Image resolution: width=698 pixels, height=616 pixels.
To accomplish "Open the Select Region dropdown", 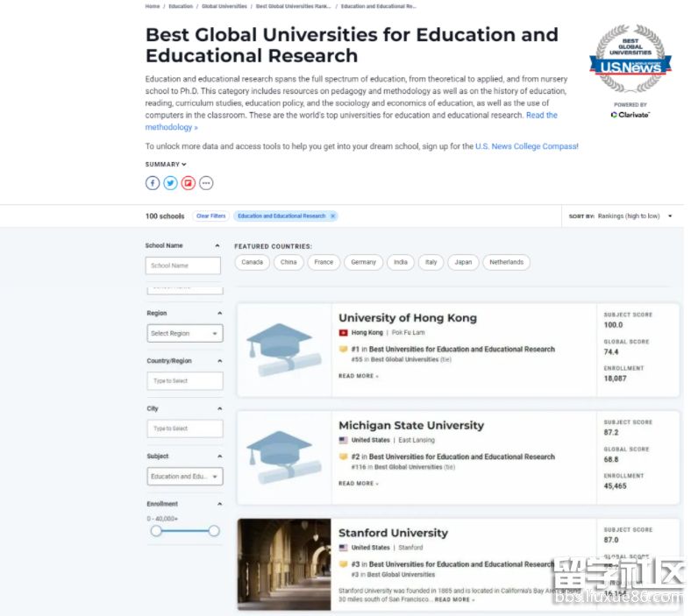I will [184, 334].
